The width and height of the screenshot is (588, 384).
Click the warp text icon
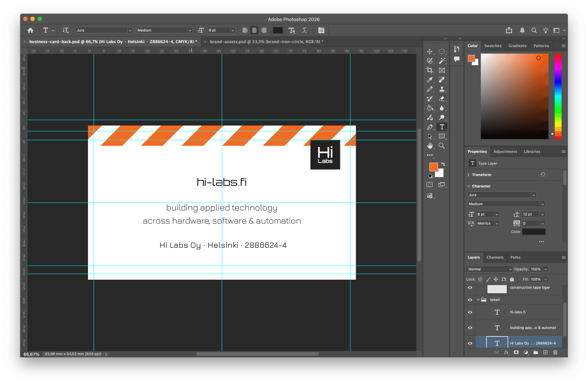coord(304,30)
